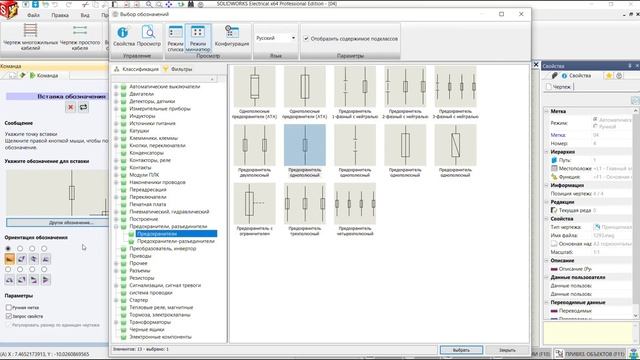Open the Просмотр preview tool
The height and width of the screenshot is (360, 640).
click(x=149, y=36)
